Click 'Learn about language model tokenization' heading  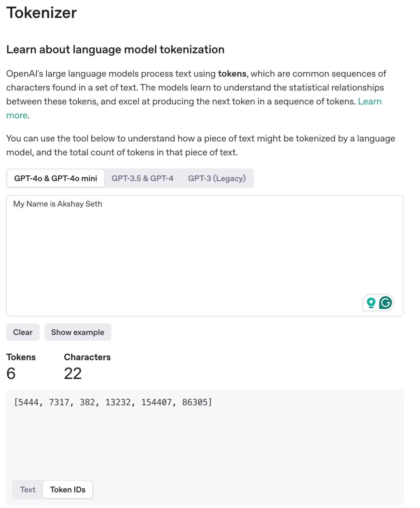click(115, 49)
